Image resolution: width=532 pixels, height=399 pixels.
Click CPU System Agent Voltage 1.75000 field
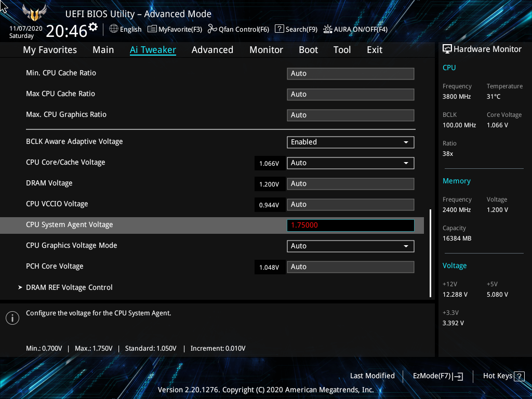point(351,225)
